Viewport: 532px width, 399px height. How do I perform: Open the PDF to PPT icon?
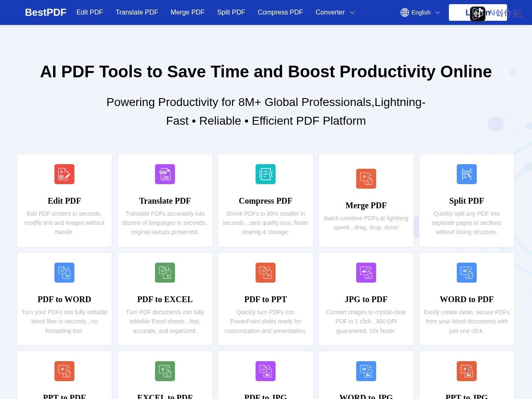(266, 273)
